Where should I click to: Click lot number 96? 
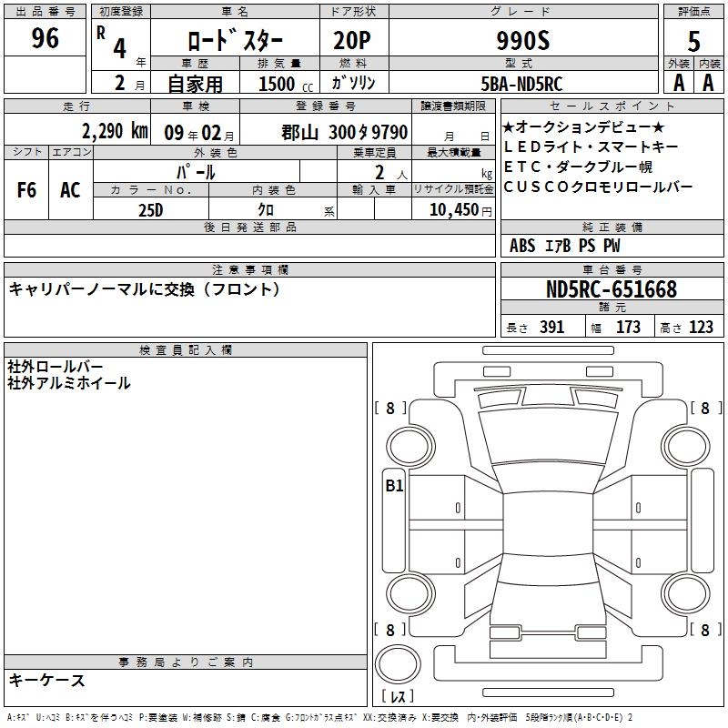45,38
